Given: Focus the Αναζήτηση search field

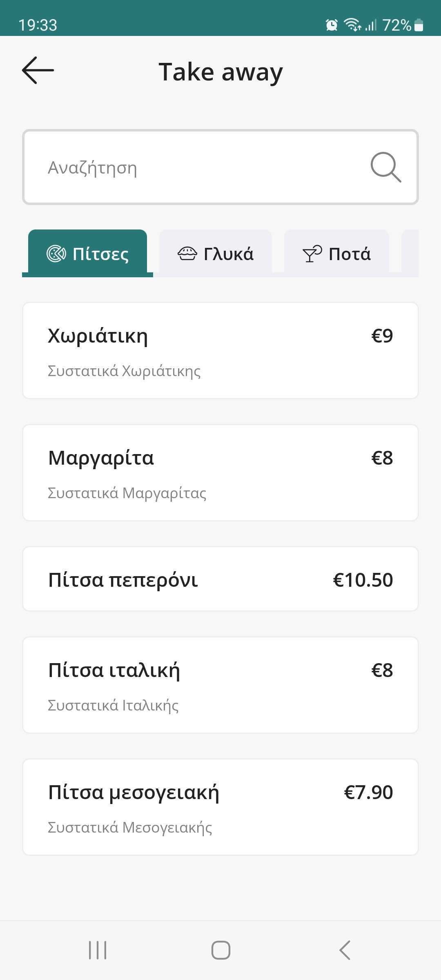Looking at the screenshot, I should coord(196,167).
